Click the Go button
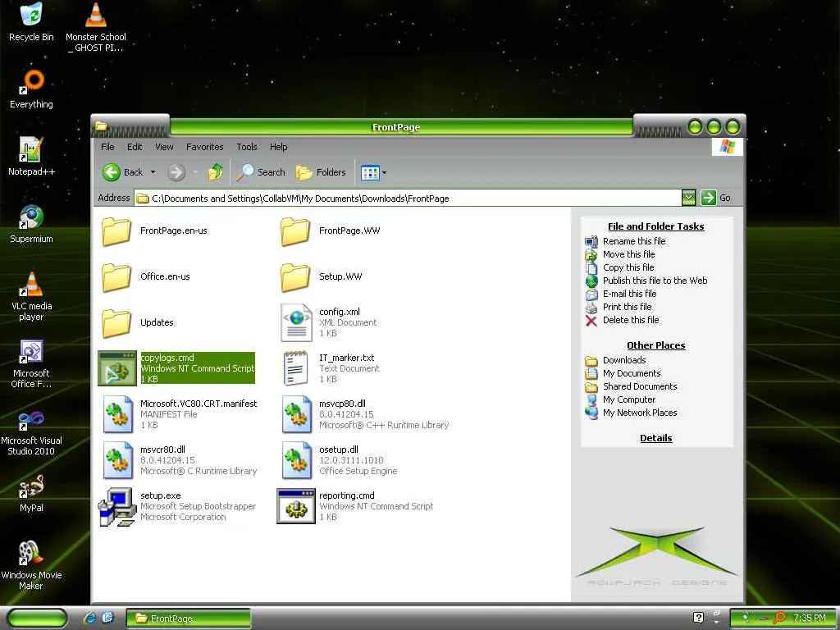The height and width of the screenshot is (630, 840). (x=716, y=199)
